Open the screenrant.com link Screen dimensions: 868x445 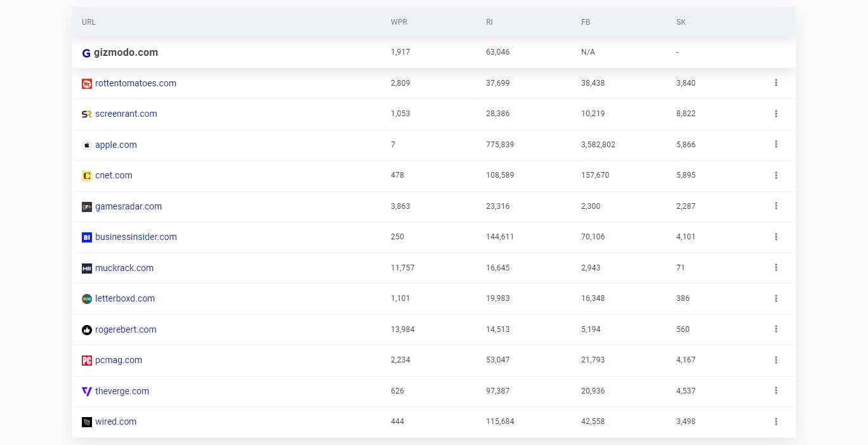point(126,114)
